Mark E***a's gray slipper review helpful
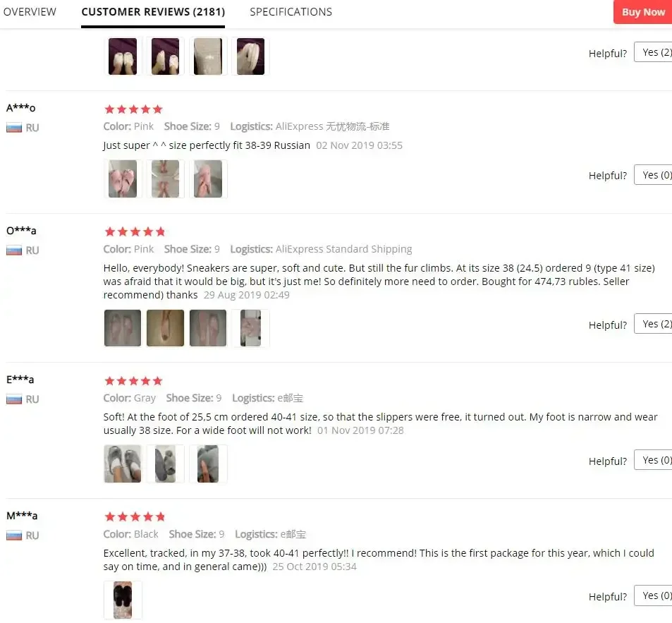672x623 pixels. 653,460
